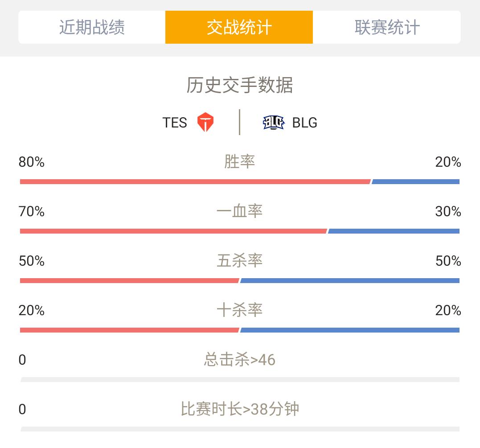The height and width of the screenshot is (448, 480).
Task: Open the 联赛统计 tab
Action: coord(387,27)
